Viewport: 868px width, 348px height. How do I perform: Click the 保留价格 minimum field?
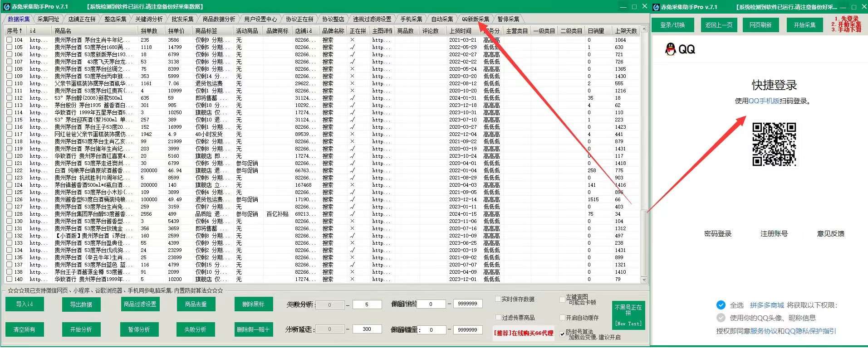point(431,304)
